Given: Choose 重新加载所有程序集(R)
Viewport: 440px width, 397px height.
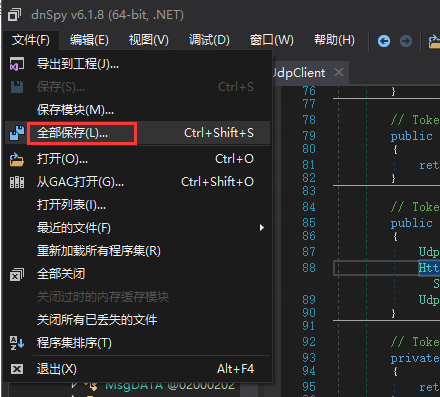Looking at the screenshot, I should [x=137, y=251].
